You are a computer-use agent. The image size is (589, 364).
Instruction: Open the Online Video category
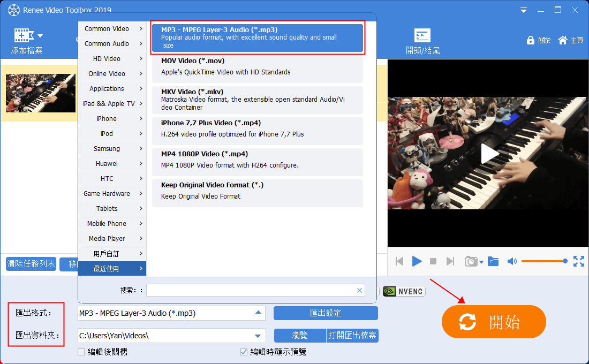tap(112, 74)
